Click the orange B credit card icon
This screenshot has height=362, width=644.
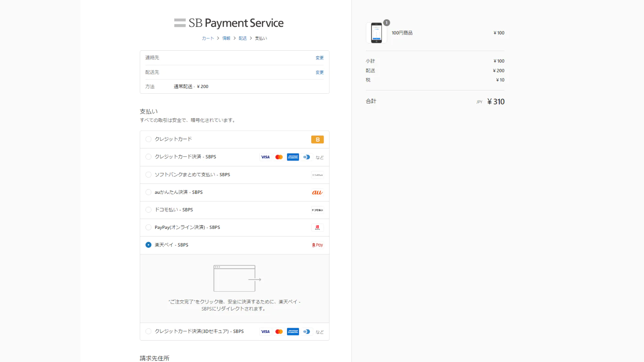coord(317,140)
